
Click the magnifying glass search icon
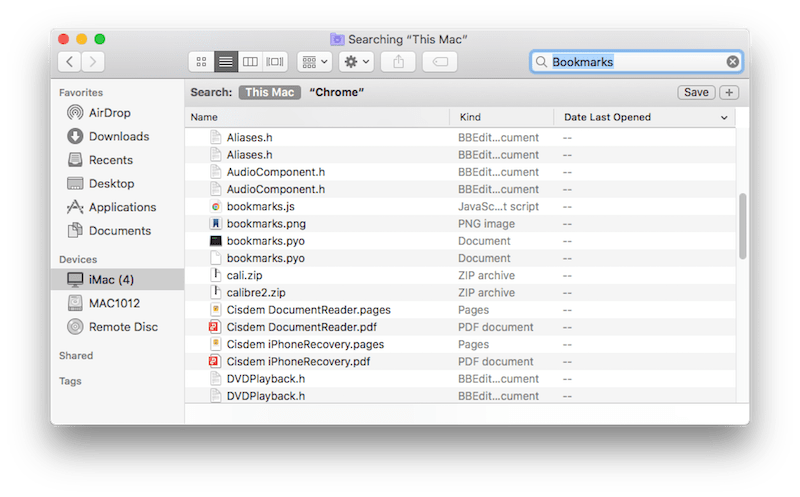point(541,62)
